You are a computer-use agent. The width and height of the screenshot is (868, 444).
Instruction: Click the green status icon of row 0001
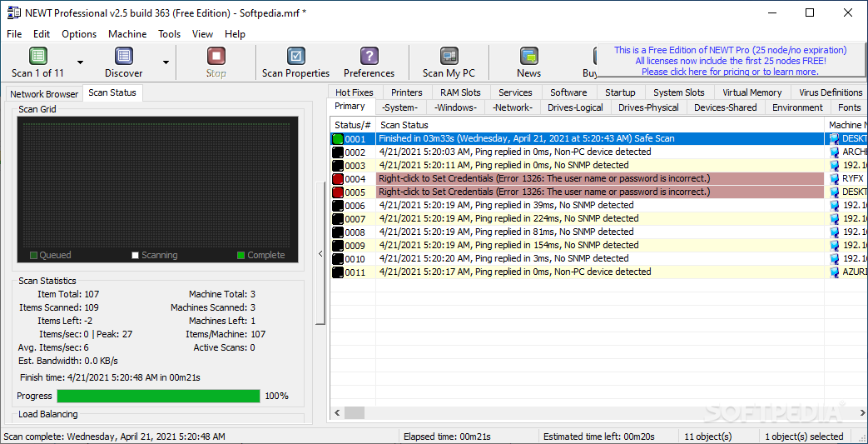click(338, 139)
